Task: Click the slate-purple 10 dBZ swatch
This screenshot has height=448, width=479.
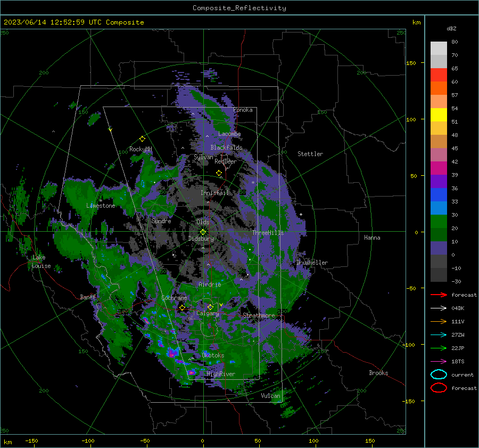Action: click(439, 248)
